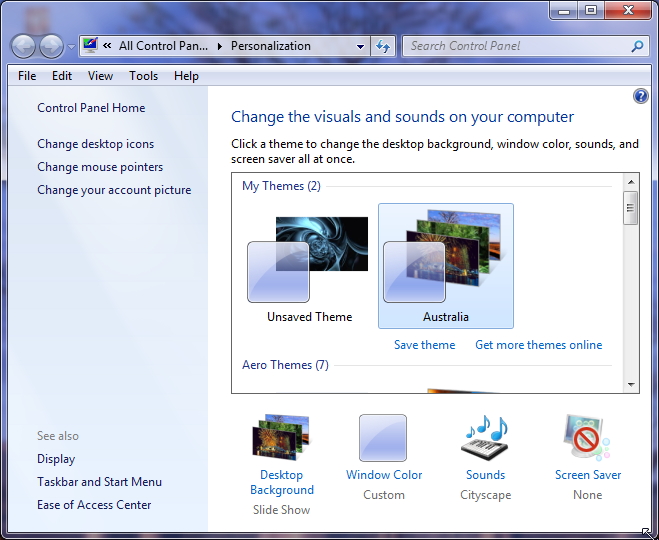659x540 pixels.
Task: Close the Personalization window
Action: [628, 11]
